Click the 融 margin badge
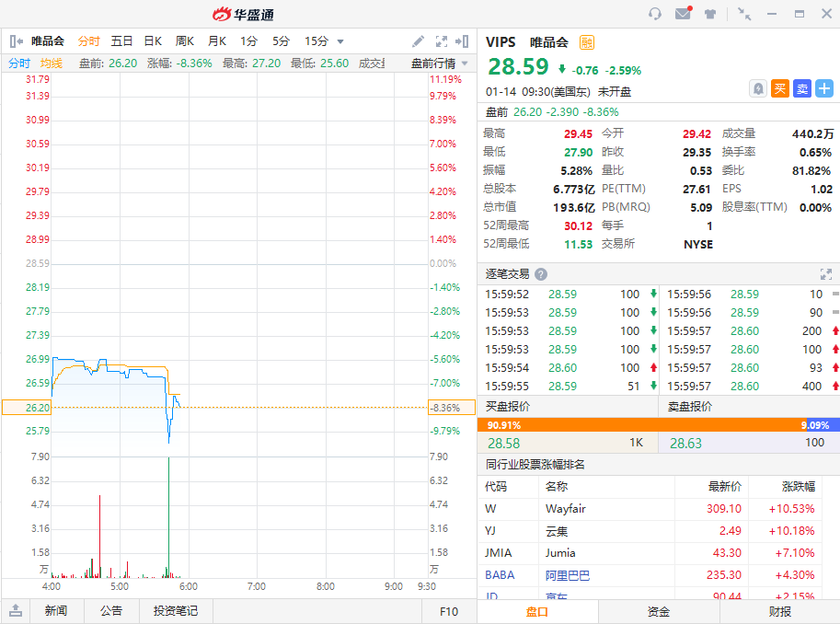This screenshot has width=840, height=624. pos(587,42)
